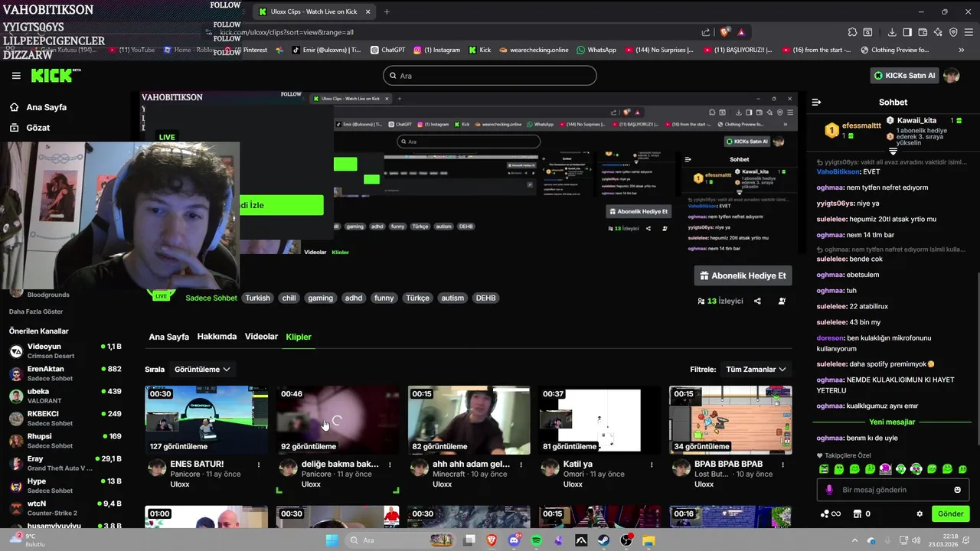Viewport: 980px width, 551px height.
Task: Open the browser main menu
Action: click(x=969, y=32)
